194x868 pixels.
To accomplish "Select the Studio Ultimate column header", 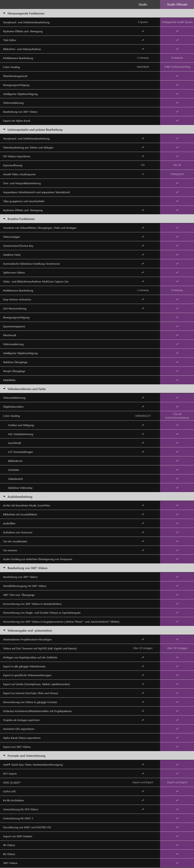I will point(177,4).
